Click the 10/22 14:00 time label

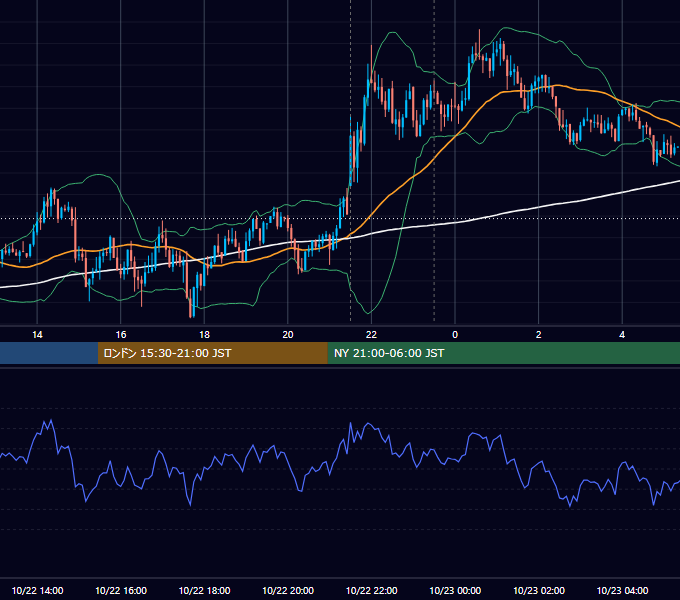(37, 590)
